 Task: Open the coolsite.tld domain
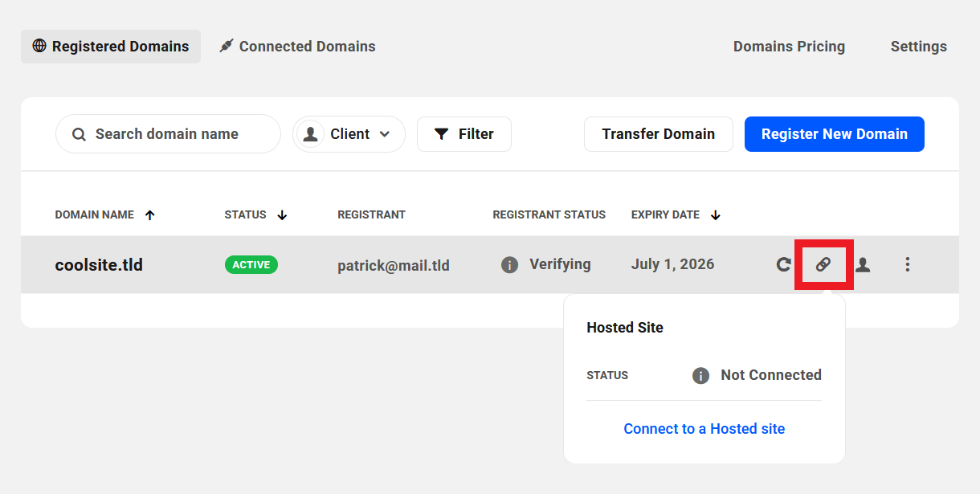(99, 265)
